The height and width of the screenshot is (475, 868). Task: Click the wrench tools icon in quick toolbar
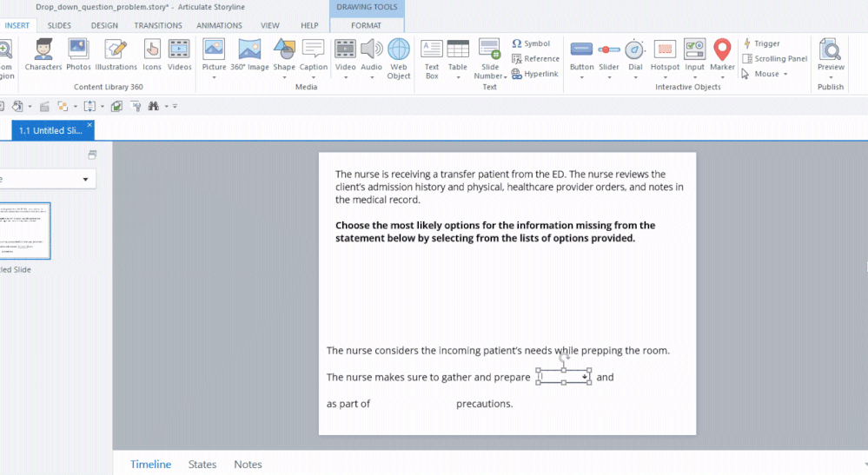coord(136,106)
